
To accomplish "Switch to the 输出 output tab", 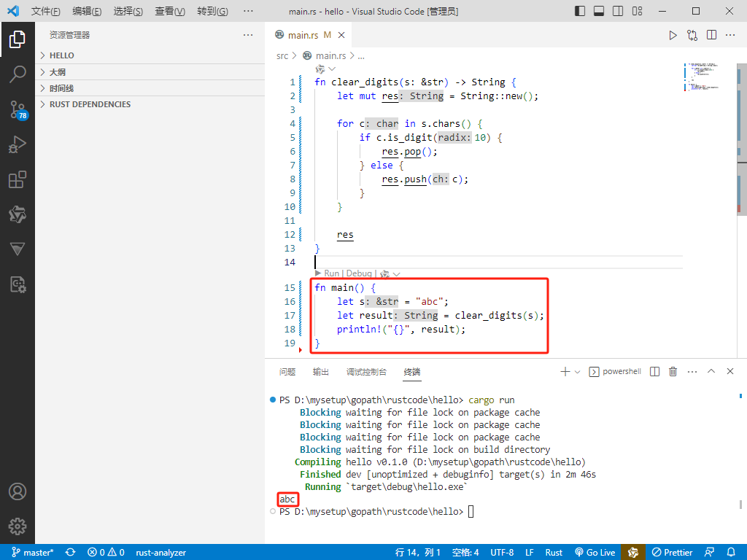I will pos(321,372).
